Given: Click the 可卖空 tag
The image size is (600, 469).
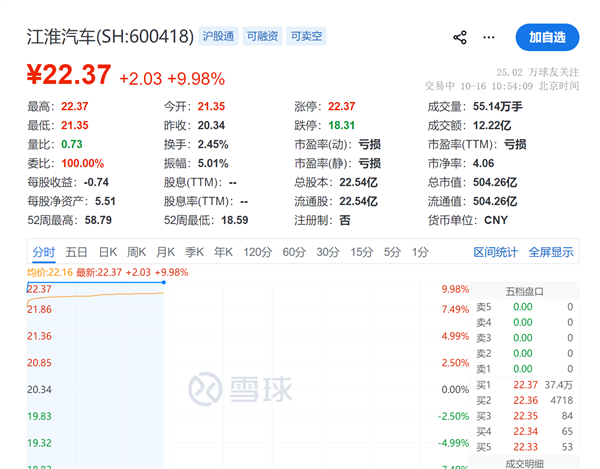Looking at the screenshot, I should pyautogui.click(x=306, y=36).
